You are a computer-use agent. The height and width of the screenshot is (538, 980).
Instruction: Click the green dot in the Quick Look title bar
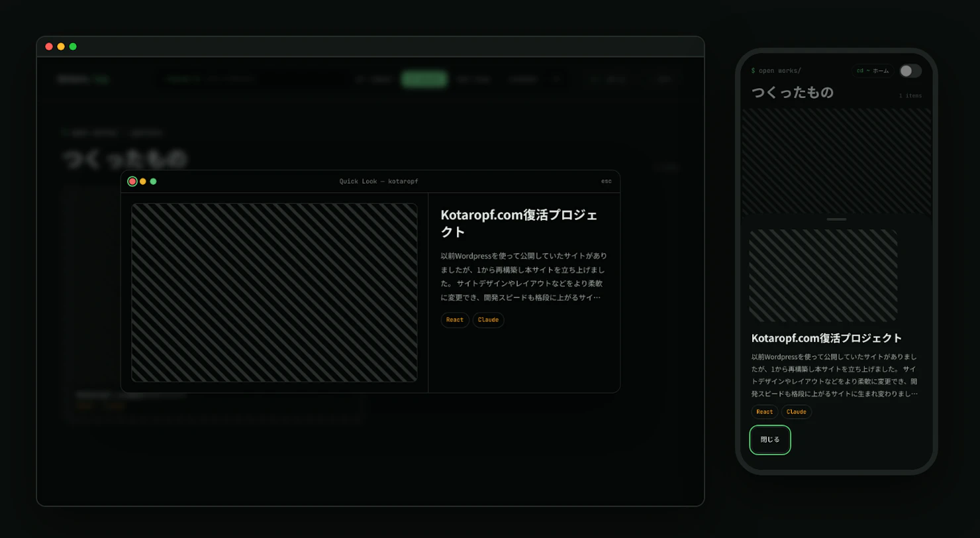(154, 182)
